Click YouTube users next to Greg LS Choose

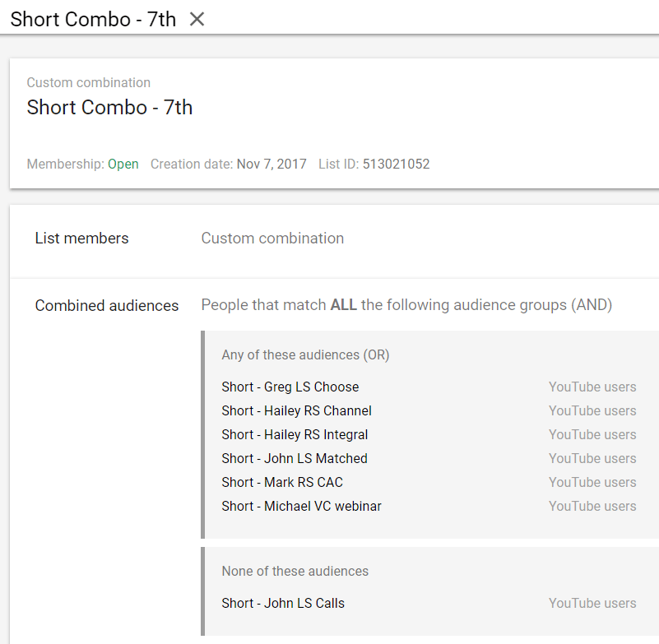(x=592, y=387)
